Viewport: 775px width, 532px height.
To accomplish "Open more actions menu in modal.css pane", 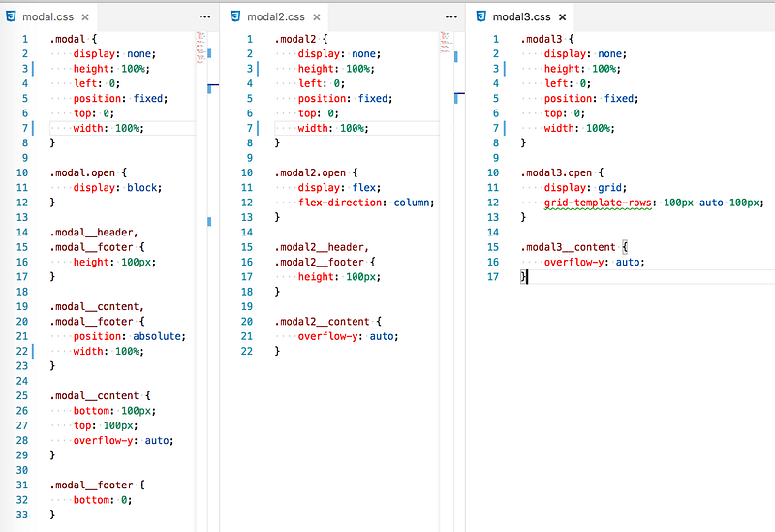I will click(x=205, y=16).
